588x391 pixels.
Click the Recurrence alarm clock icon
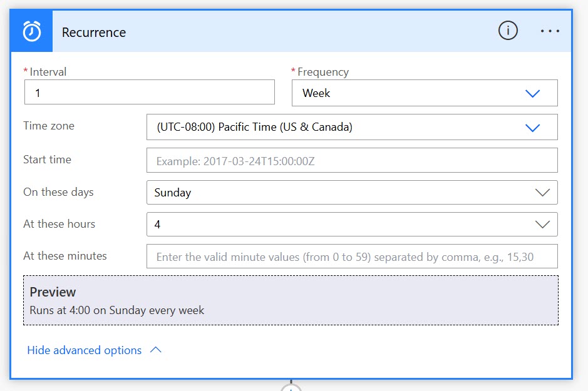(x=31, y=31)
